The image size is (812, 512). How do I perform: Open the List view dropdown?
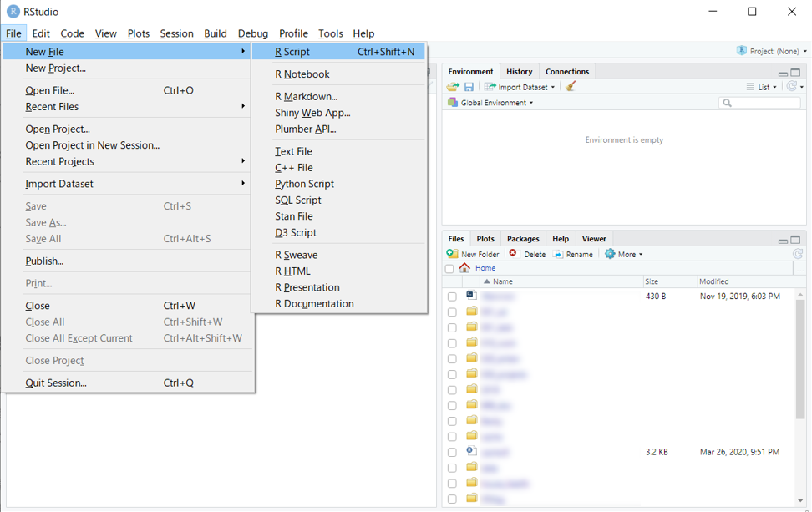[x=762, y=87]
